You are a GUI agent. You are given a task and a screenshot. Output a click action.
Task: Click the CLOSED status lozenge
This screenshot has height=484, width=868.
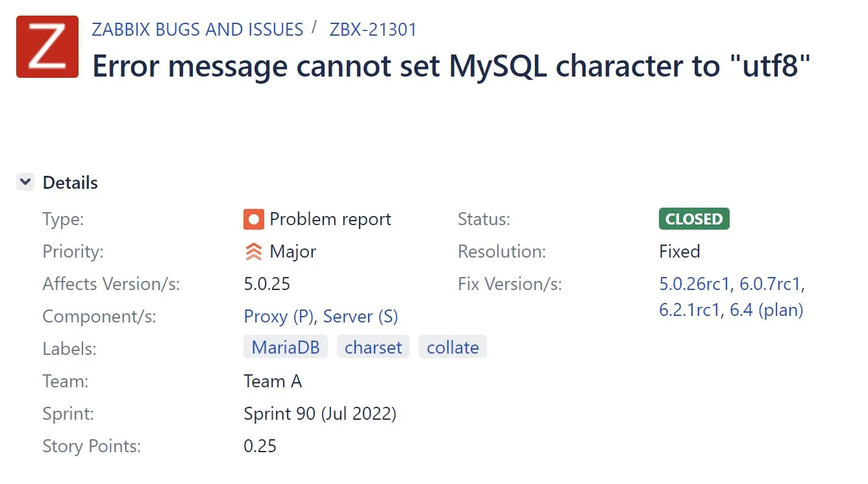pos(693,219)
